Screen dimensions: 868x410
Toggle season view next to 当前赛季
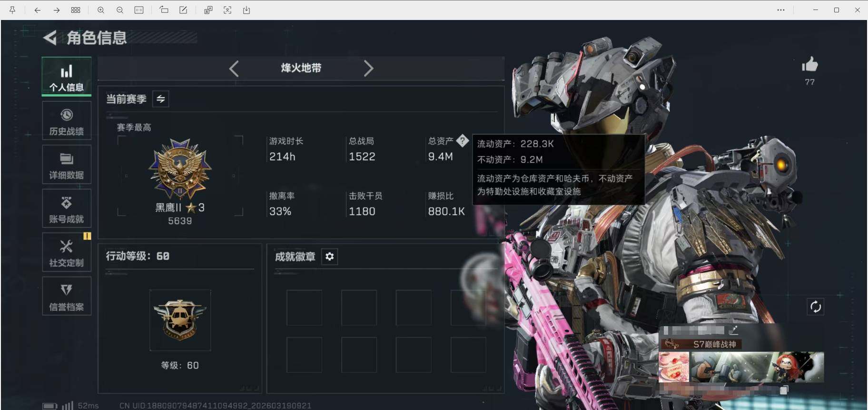pyautogui.click(x=161, y=99)
